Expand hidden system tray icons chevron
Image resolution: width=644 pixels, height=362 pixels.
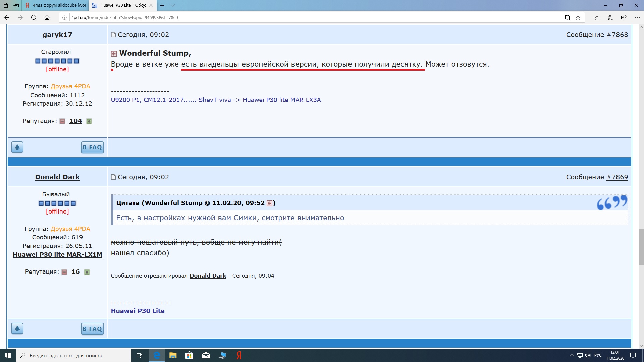572,355
